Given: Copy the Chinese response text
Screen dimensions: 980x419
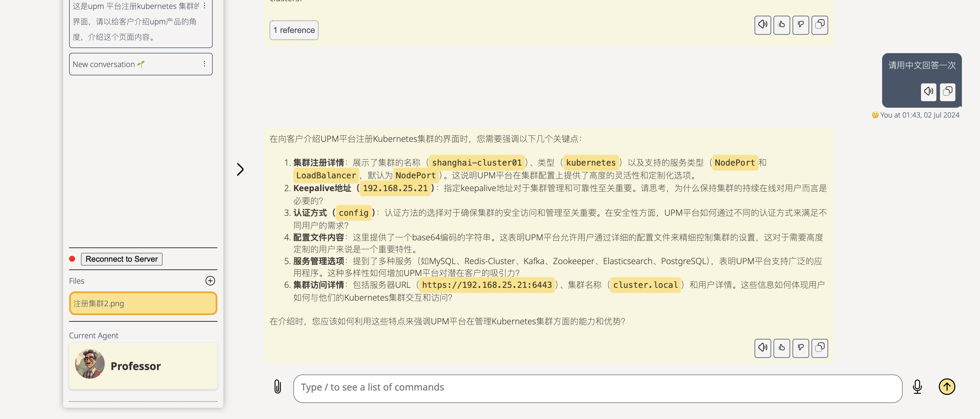Looking at the screenshot, I should (x=820, y=348).
